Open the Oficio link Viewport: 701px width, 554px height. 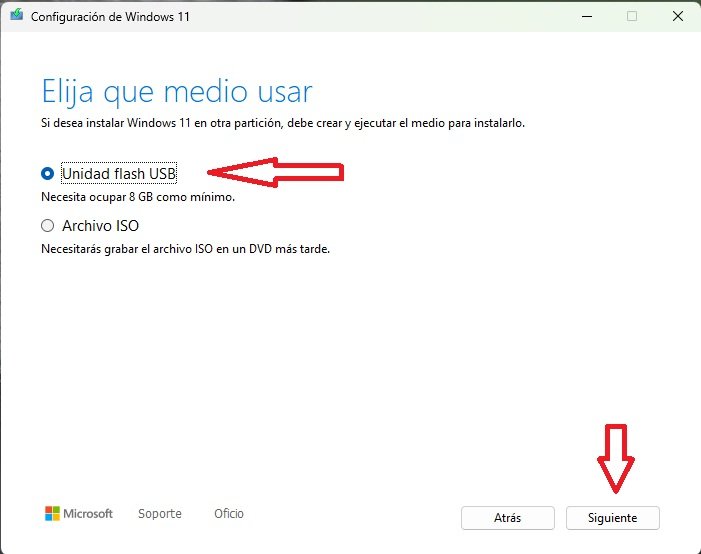(229, 514)
